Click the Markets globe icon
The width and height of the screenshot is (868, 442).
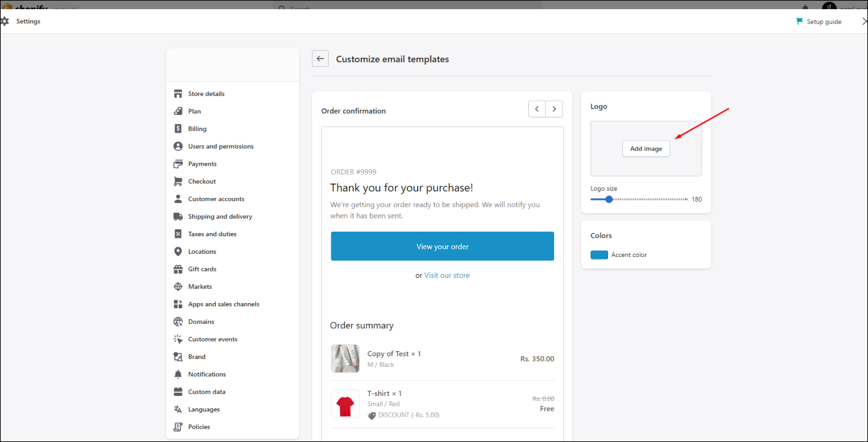(x=178, y=287)
